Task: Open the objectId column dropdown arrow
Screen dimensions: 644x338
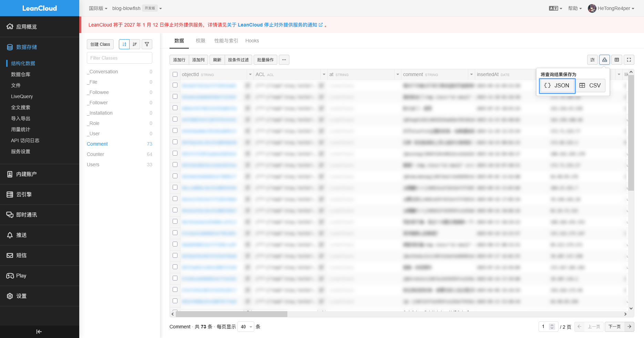Action: pos(251,74)
